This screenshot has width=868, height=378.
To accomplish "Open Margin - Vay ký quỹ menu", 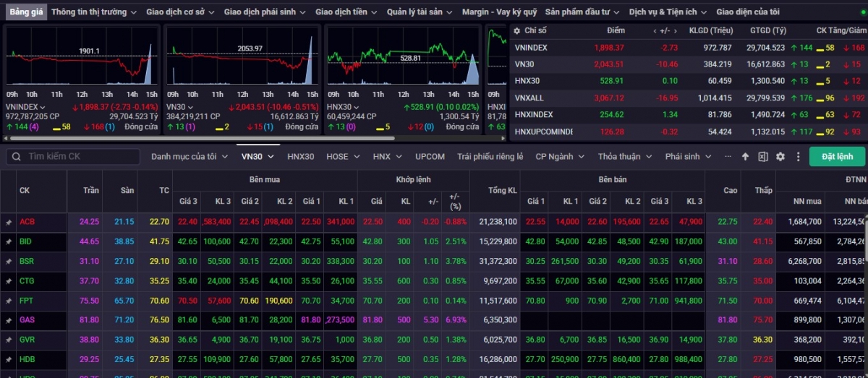I will pos(499,12).
